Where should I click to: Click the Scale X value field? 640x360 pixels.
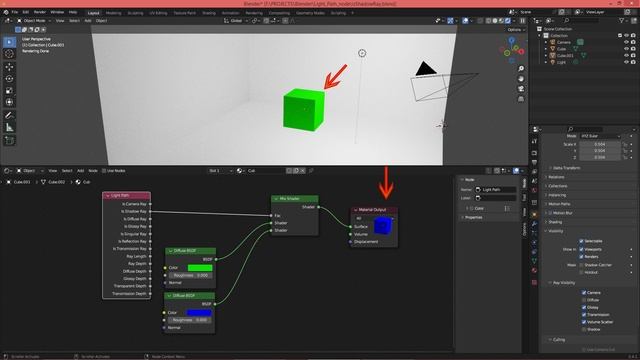(600, 144)
